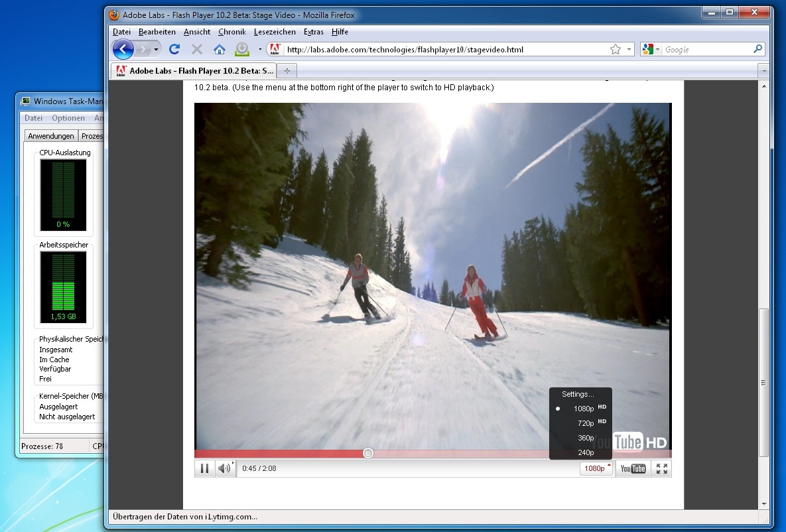The image size is (786, 532).
Task: Click the video progress seek handle
Action: click(368, 453)
